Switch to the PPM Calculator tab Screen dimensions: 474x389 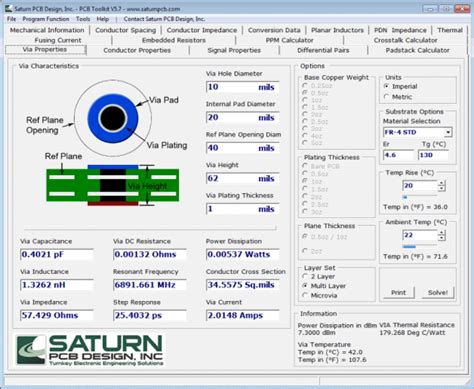click(x=289, y=40)
